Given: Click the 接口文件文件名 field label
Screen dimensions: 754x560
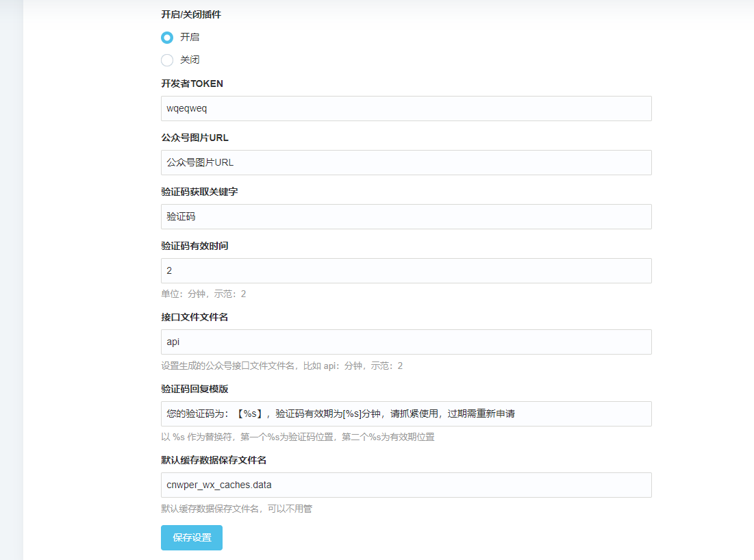Looking at the screenshot, I should (x=194, y=318).
